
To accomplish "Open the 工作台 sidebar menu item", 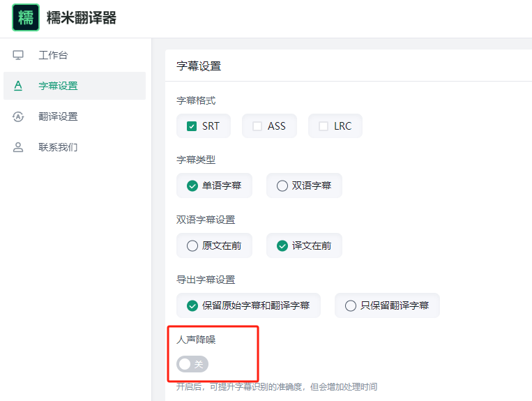I will [53, 55].
